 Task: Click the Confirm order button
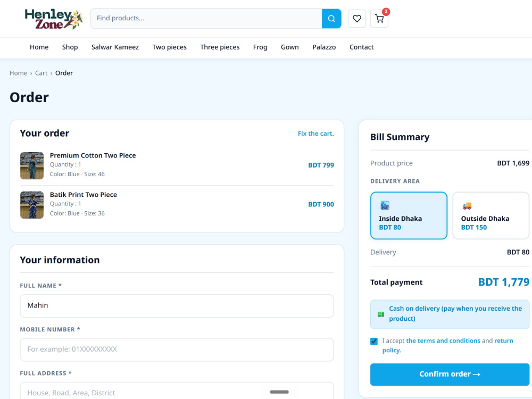450,374
